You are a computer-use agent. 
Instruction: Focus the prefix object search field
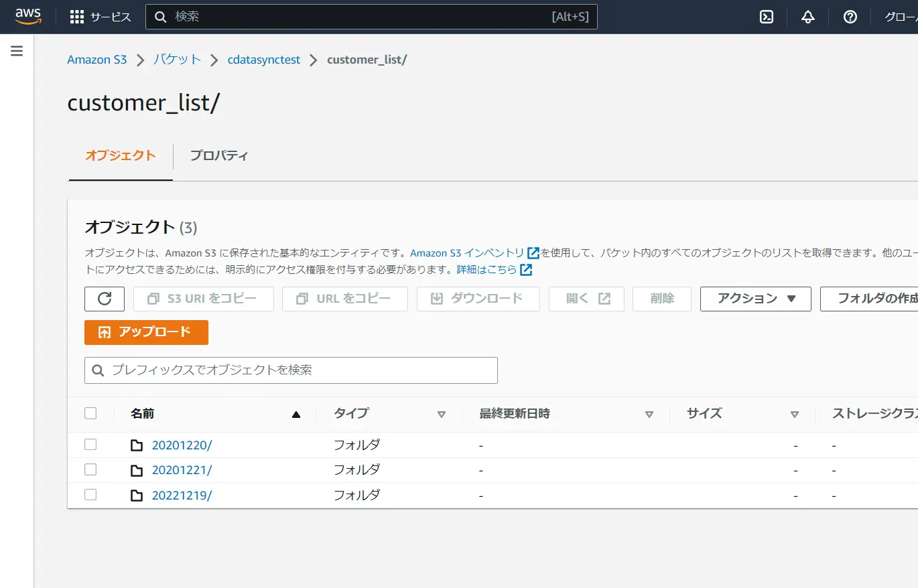(291, 370)
